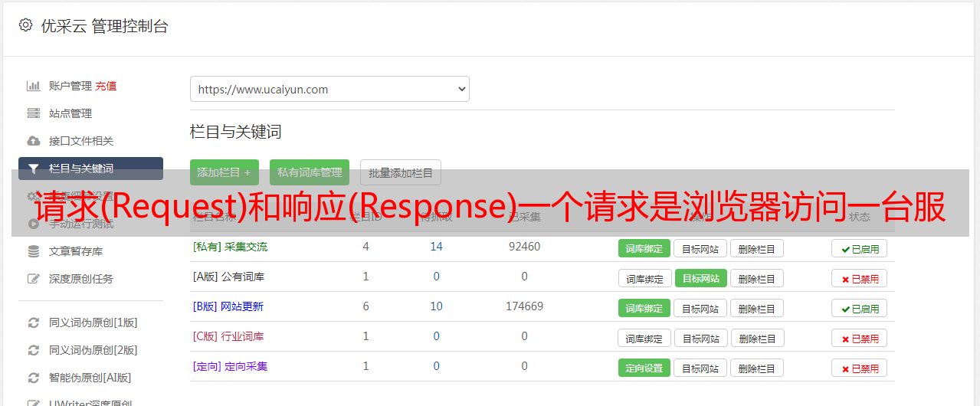Click the cloud upload icon for 接口文件相关
This screenshot has width=980, height=406.
coord(33,141)
